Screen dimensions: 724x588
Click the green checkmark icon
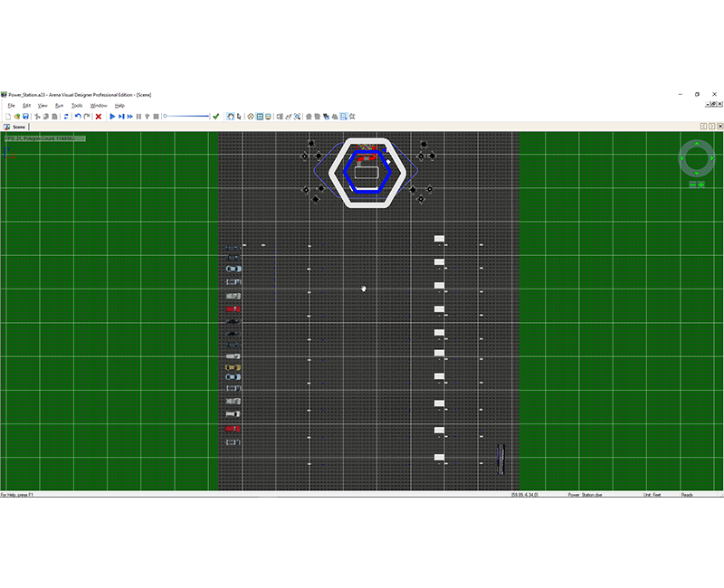[216, 117]
